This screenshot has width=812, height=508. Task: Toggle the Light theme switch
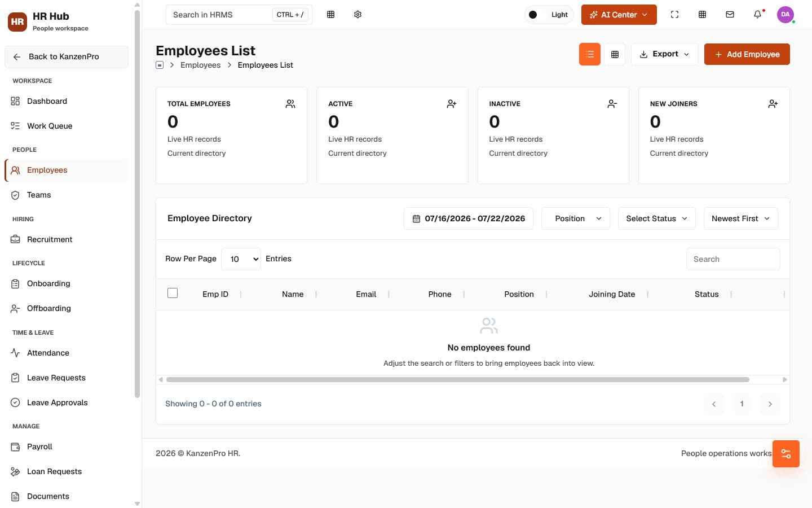[549, 15]
